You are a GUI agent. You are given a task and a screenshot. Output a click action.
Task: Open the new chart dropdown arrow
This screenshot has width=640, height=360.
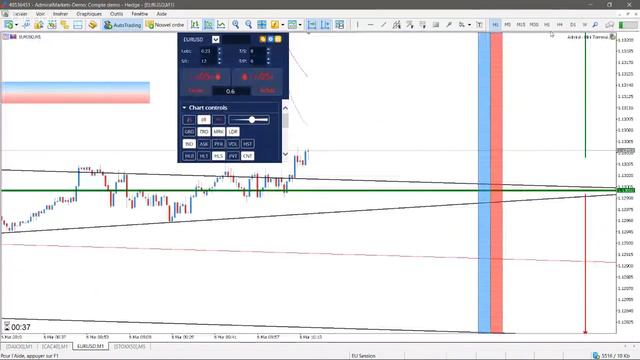[x=16, y=25]
